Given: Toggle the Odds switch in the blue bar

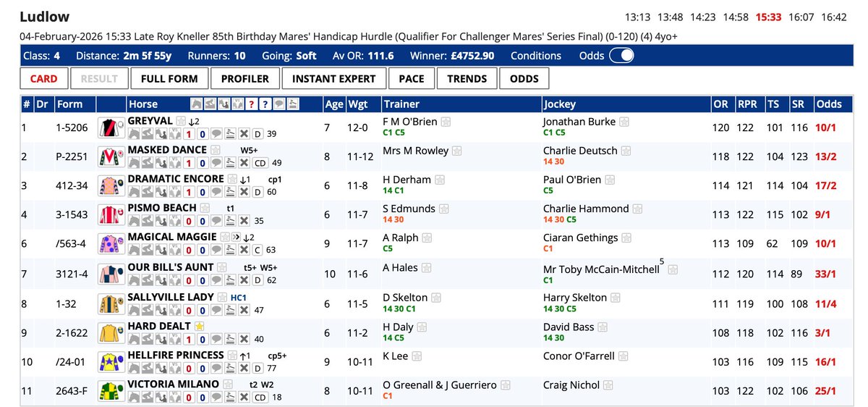Looking at the screenshot, I should [622, 56].
